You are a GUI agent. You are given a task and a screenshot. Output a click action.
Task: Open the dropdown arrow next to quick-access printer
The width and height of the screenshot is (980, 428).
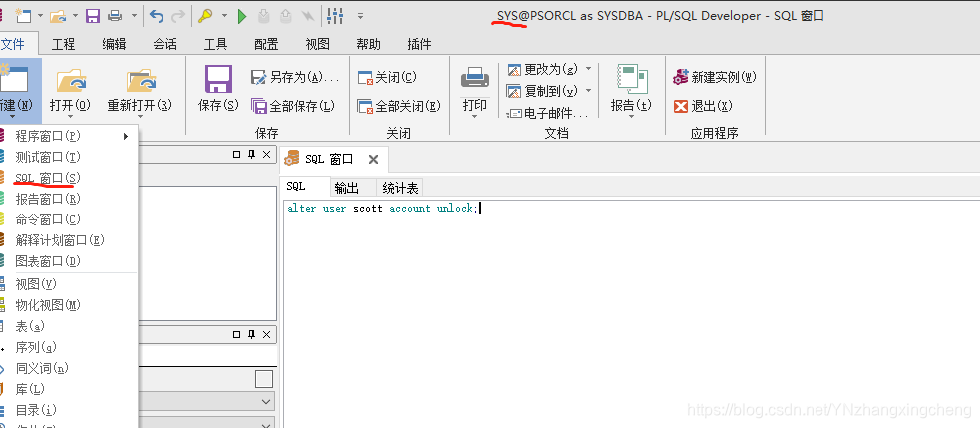[x=134, y=16]
